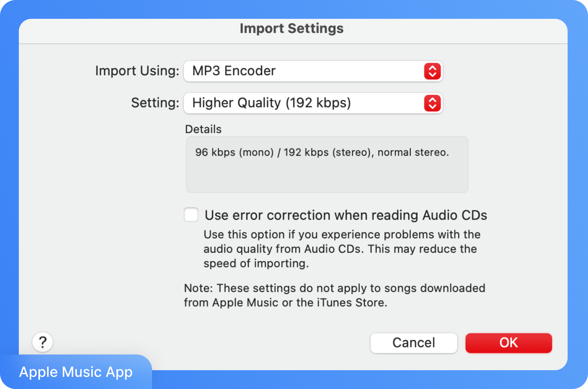
Task: Click the red chevron beside MP3 Encoder
Action: coord(432,71)
